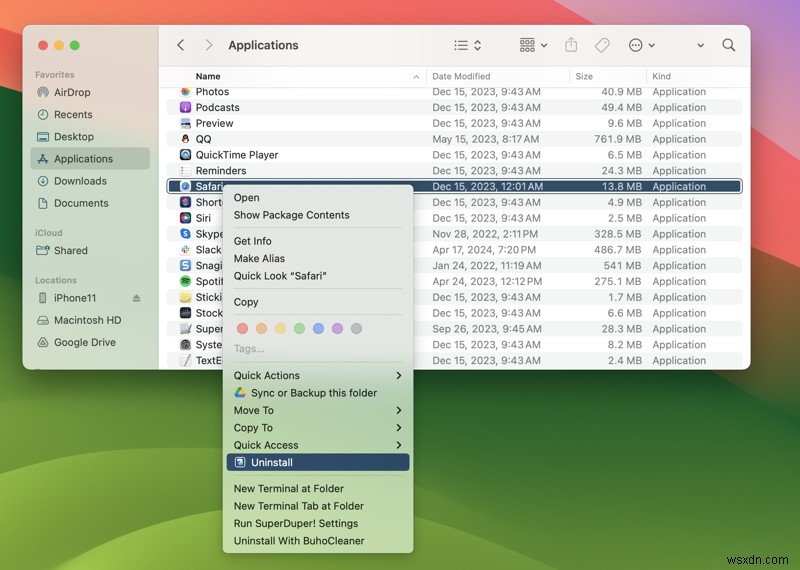Choose Make Alias in context menu
The width and height of the screenshot is (800, 570).
pyautogui.click(x=318, y=259)
